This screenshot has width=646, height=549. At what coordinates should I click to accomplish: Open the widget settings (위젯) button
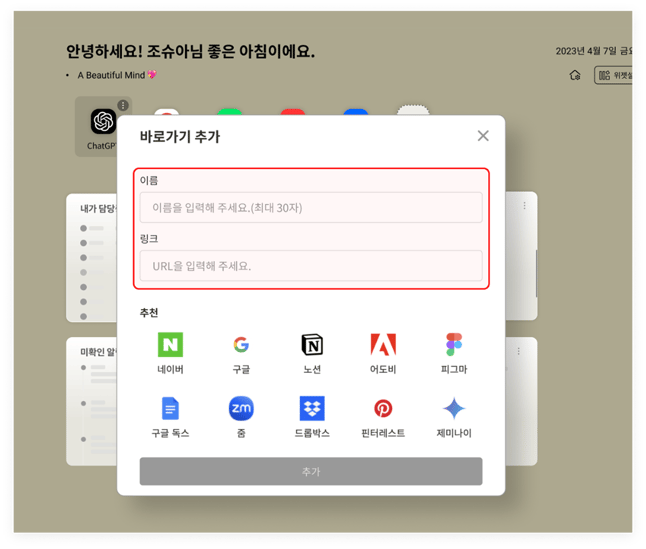[x=615, y=75]
